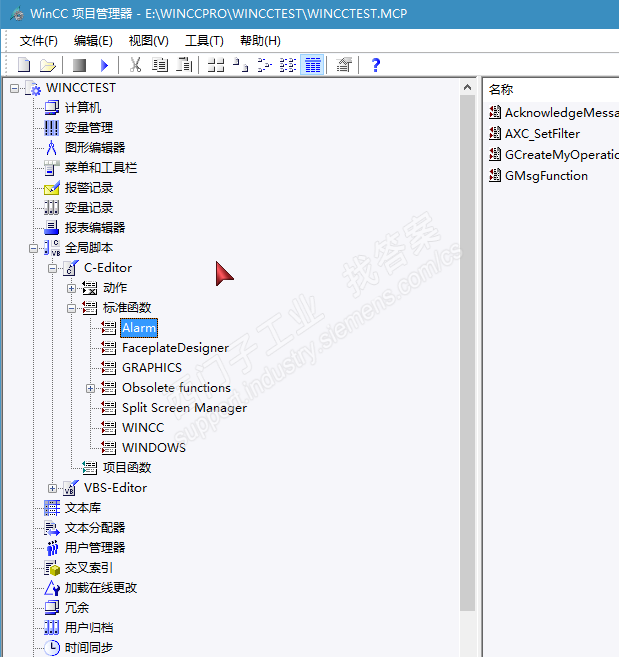Select the Alarm function group
619x657 pixels.
139,328
